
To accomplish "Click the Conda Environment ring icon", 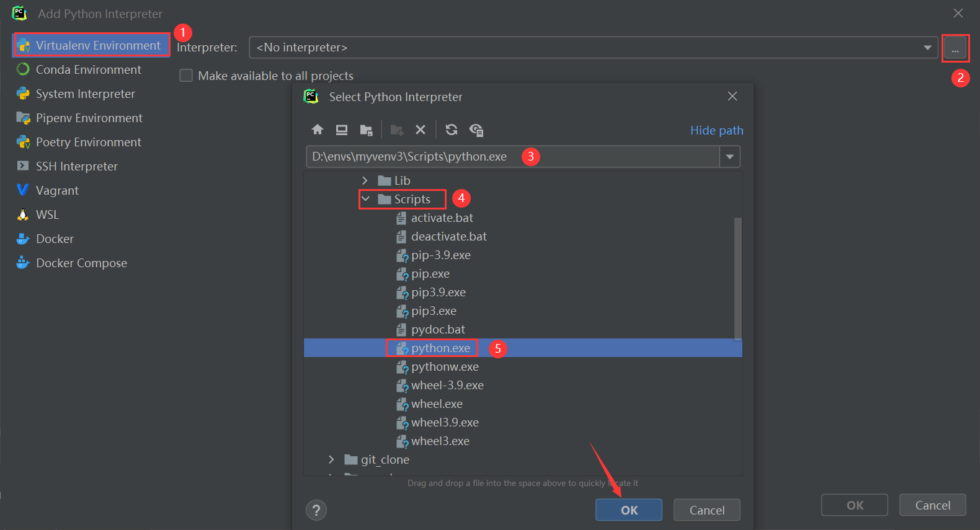I will tap(23, 69).
